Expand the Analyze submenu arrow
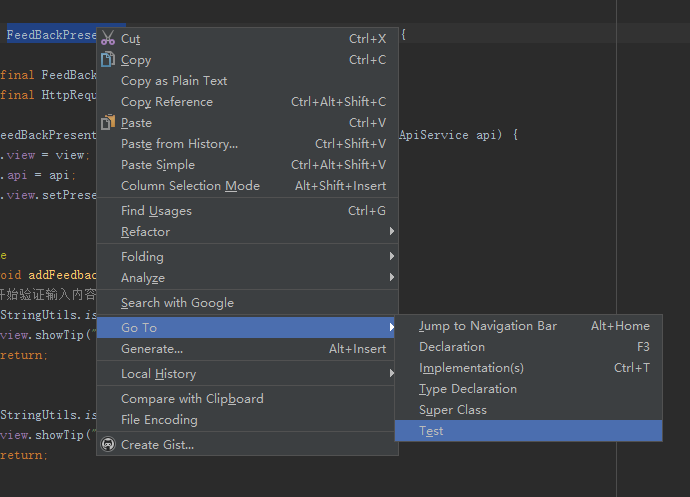Viewport: 690px width, 497px height. coord(392,278)
